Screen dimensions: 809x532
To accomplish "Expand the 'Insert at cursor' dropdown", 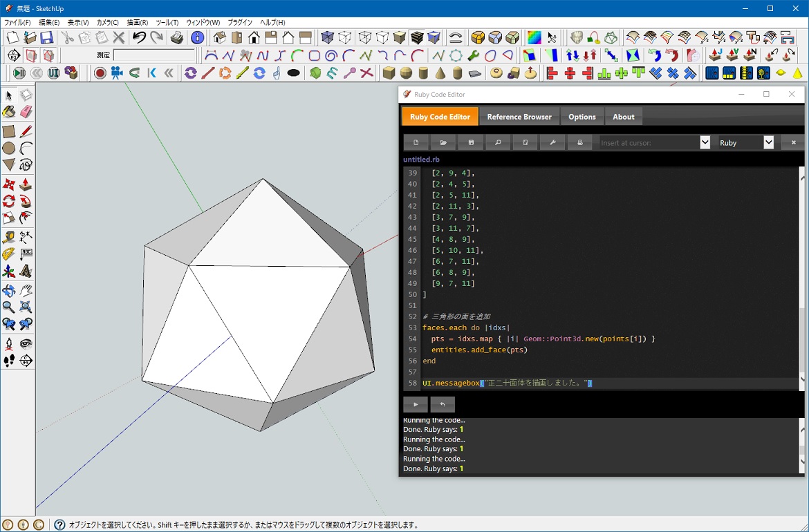I will coord(705,142).
